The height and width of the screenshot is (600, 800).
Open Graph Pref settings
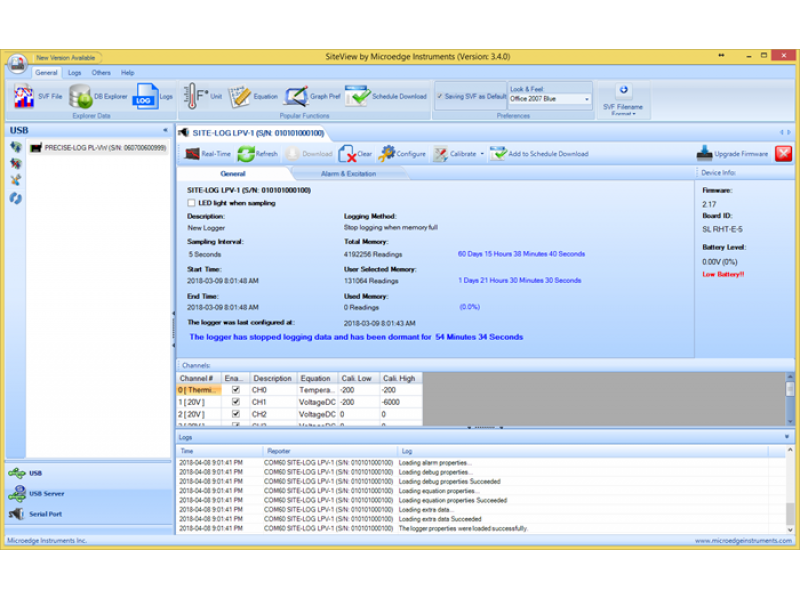click(312, 96)
